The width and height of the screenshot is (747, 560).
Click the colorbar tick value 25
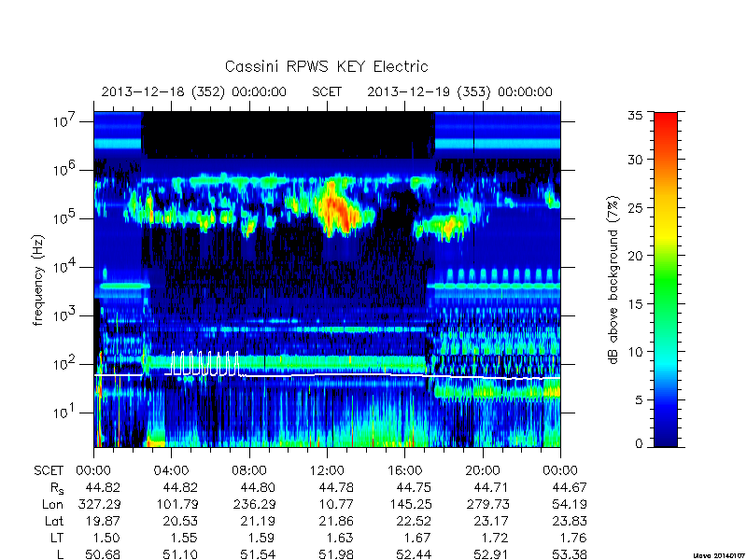coord(635,208)
